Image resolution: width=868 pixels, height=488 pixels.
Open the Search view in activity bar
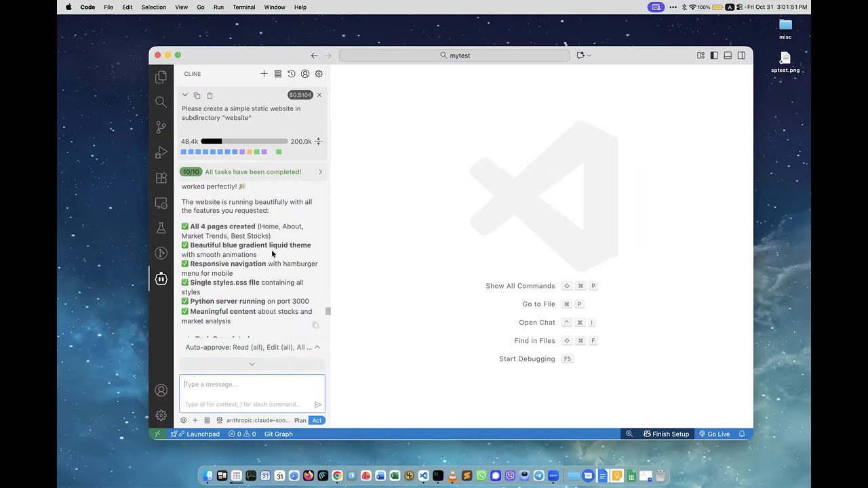[161, 102]
